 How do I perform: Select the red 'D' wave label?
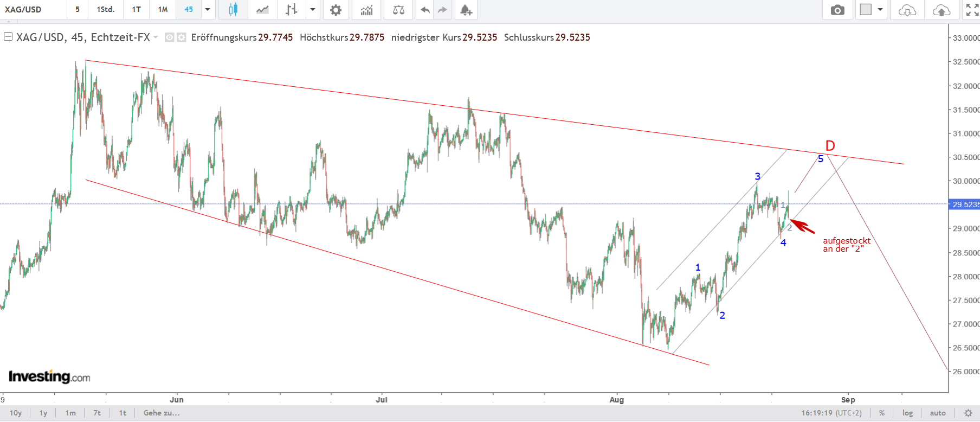pyautogui.click(x=830, y=146)
